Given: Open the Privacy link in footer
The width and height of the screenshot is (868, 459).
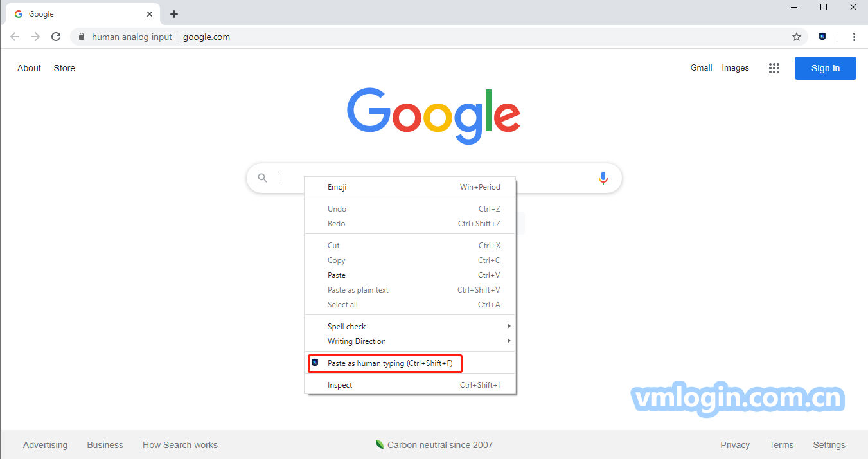Looking at the screenshot, I should tap(735, 445).
